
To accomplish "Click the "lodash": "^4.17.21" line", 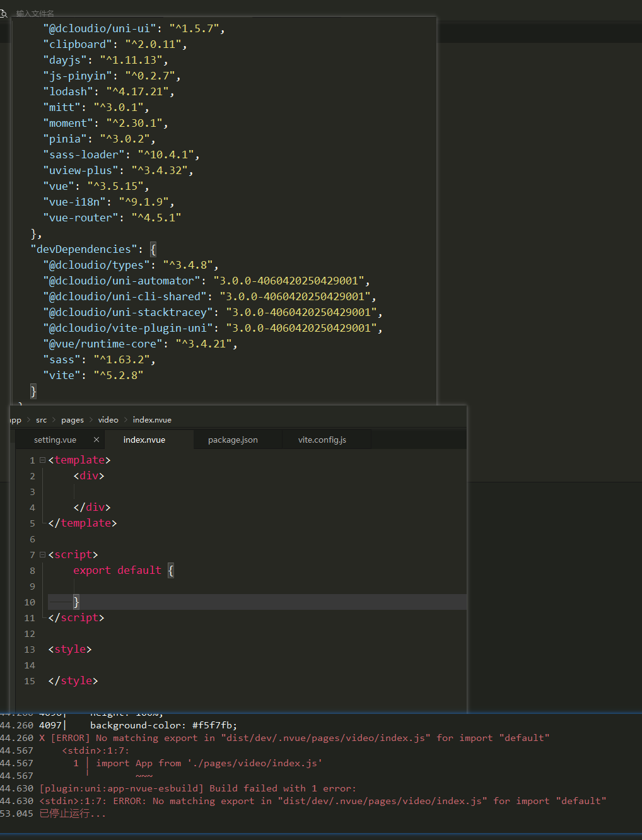I will point(108,91).
